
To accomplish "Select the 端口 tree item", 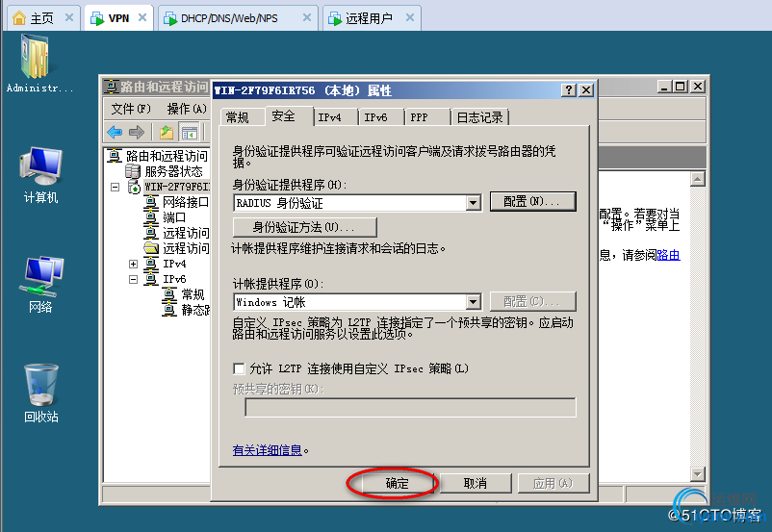I will [x=174, y=217].
